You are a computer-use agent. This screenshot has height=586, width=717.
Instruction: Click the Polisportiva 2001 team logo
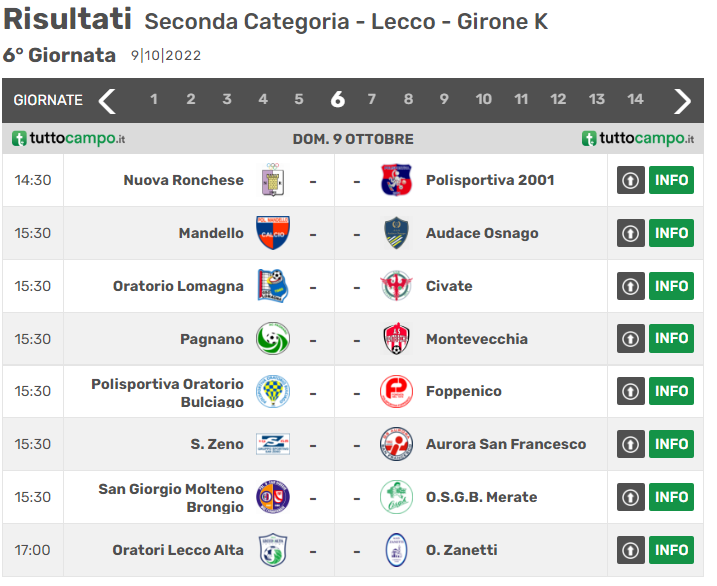(x=396, y=180)
